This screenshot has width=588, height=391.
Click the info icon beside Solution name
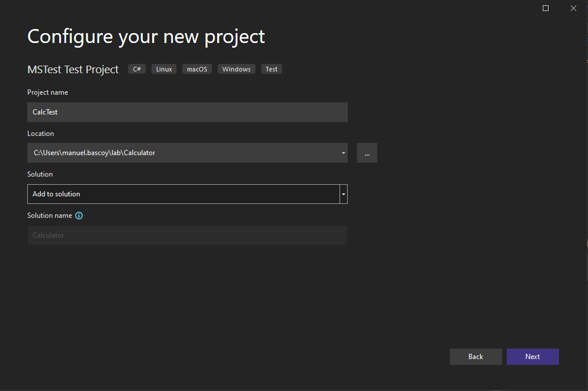tap(80, 216)
